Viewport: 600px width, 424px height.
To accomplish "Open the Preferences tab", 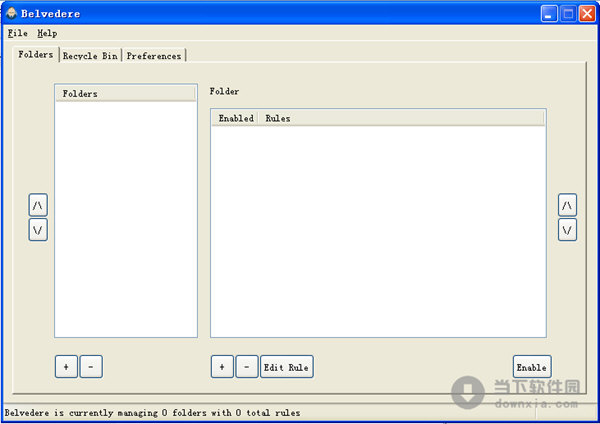I will (x=154, y=56).
